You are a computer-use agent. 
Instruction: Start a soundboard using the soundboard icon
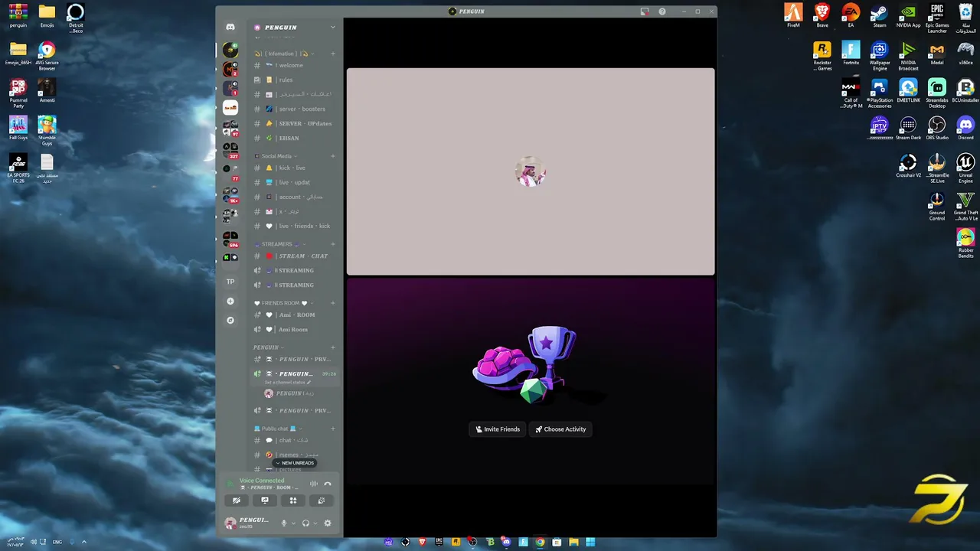[x=322, y=500]
